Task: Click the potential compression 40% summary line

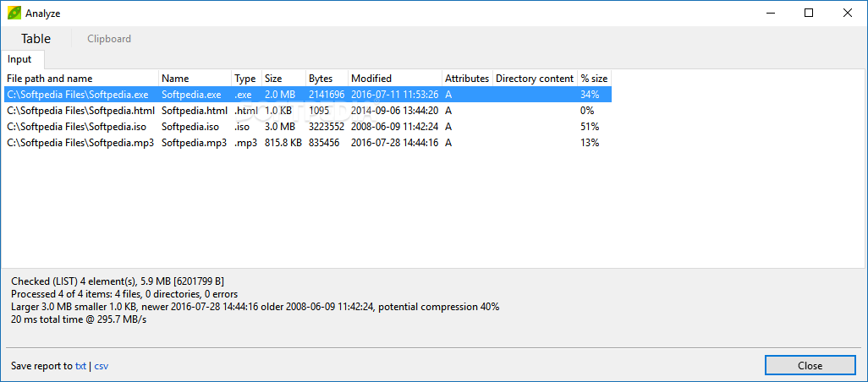Action: [x=255, y=307]
